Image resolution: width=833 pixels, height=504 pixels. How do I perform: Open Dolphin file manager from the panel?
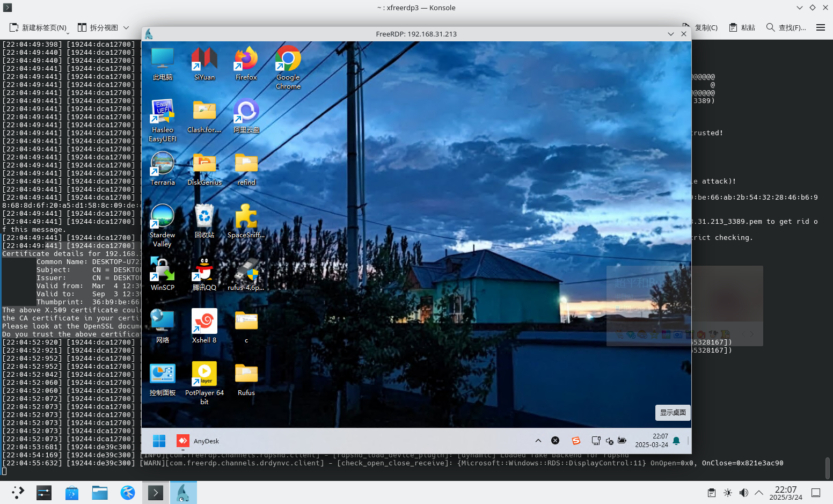pos(100,492)
